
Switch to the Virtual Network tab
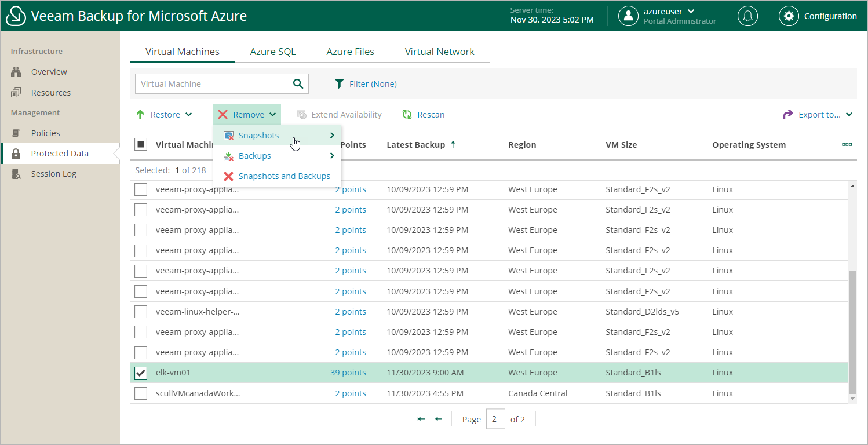click(440, 52)
